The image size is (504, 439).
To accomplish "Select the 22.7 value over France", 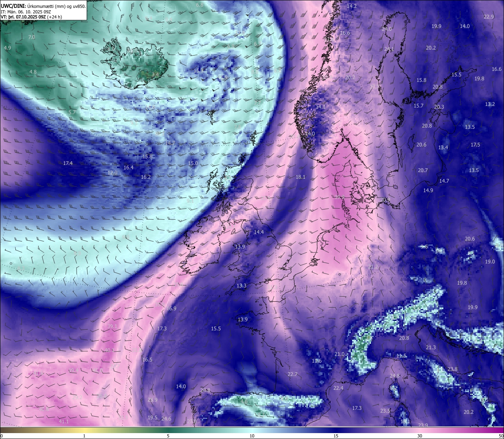I will (292, 374).
